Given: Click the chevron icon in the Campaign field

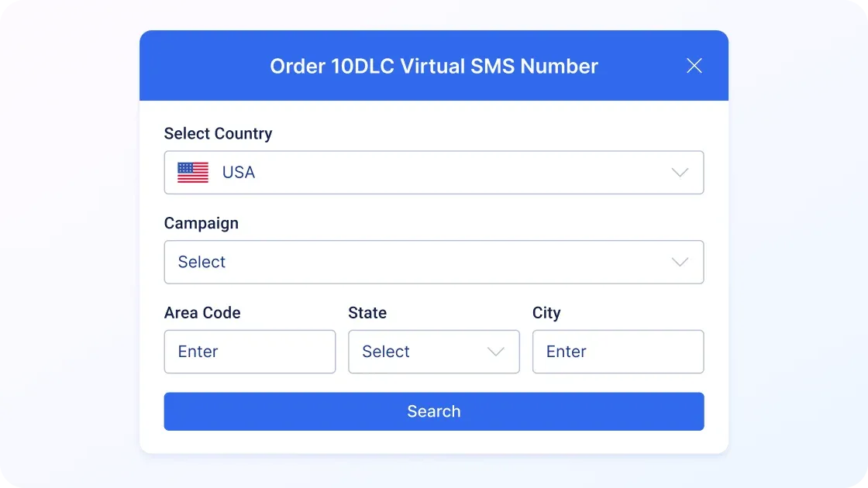Looking at the screenshot, I should 680,262.
